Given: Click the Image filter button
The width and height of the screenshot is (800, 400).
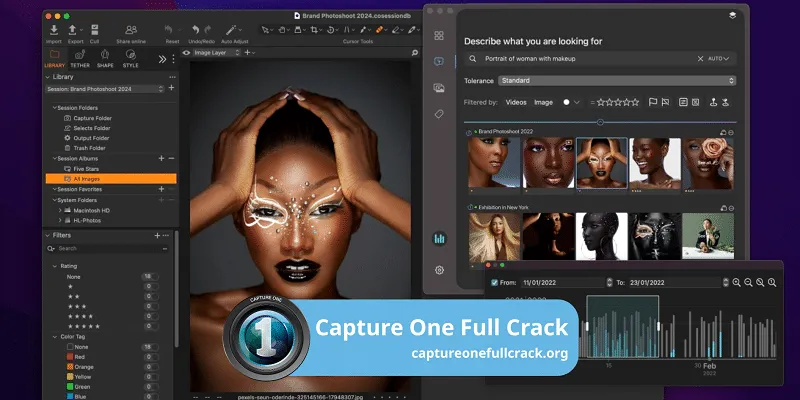Looking at the screenshot, I should pos(543,102).
